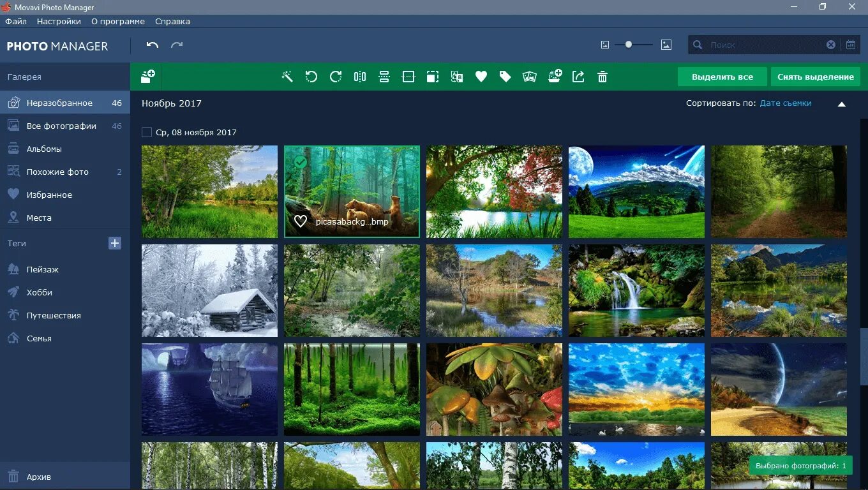This screenshot has width=868, height=490.
Task: Open the Файл menu
Action: pyautogui.click(x=16, y=21)
